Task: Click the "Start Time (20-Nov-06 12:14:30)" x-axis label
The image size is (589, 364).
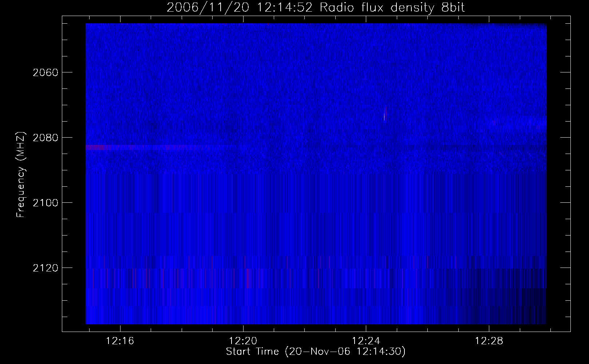Action: pos(316,352)
